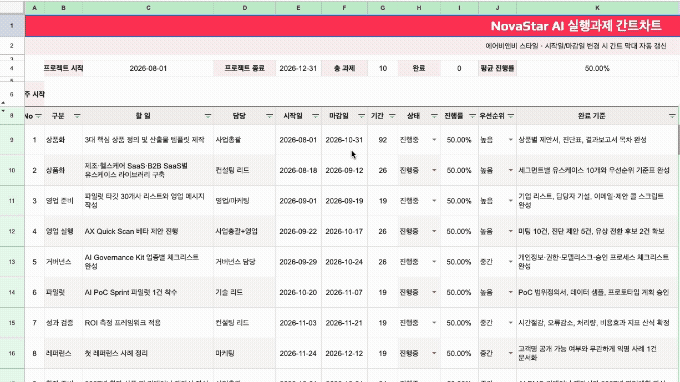Viewport: 680px width, 382px height.
Task: Select the 총 과제 label cell
Action: point(344,68)
